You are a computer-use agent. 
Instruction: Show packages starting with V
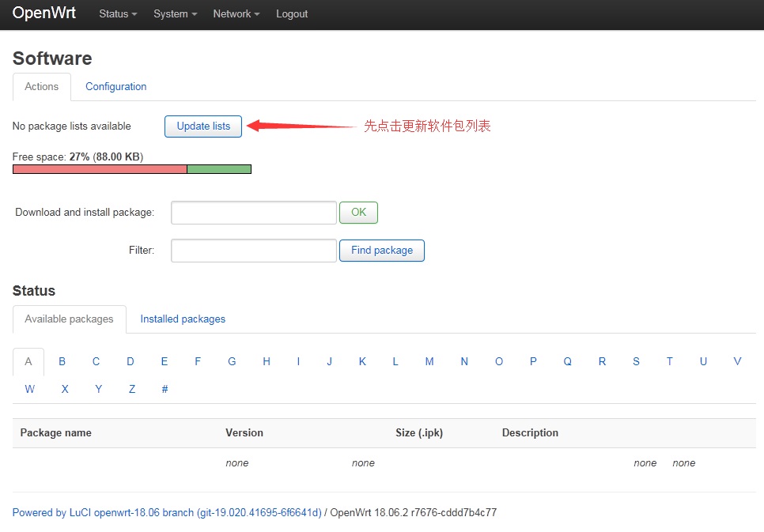click(x=737, y=361)
